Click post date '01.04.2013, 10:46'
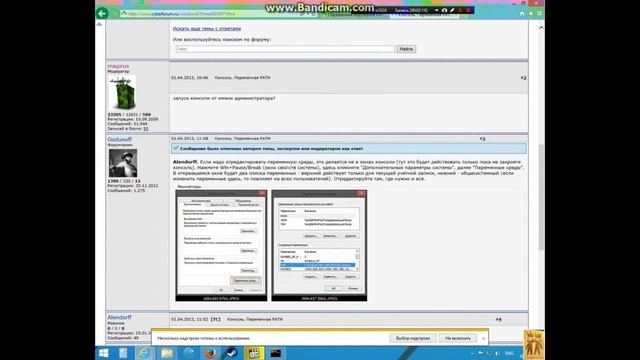This screenshot has width=640, height=360. pyautogui.click(x=189, y=78)
